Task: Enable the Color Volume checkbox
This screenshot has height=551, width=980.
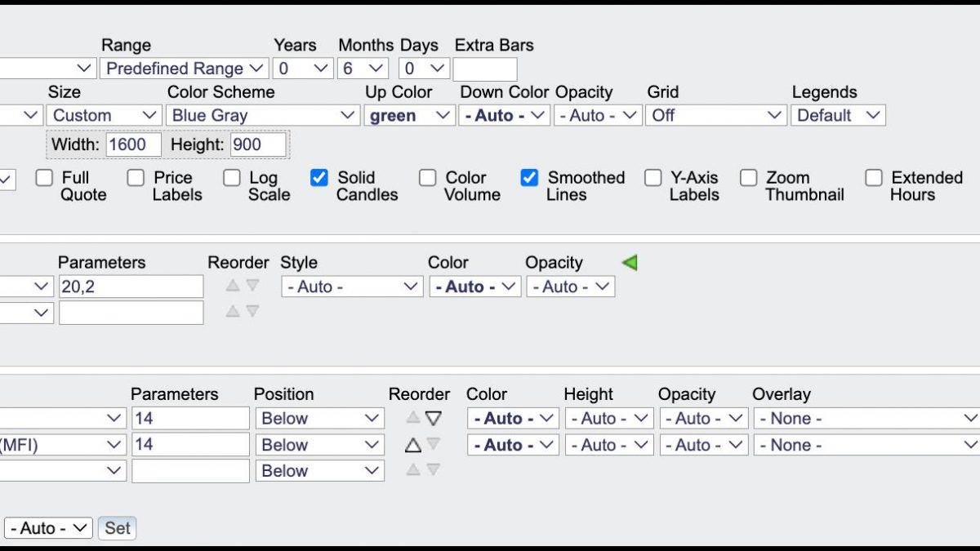Action: (427, 177)
